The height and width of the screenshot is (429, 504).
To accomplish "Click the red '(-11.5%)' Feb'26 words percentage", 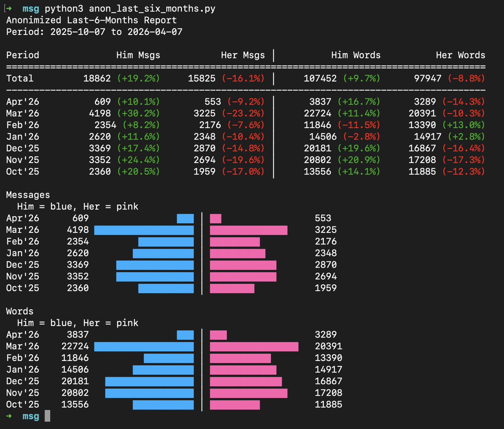I will pos(358,125).
